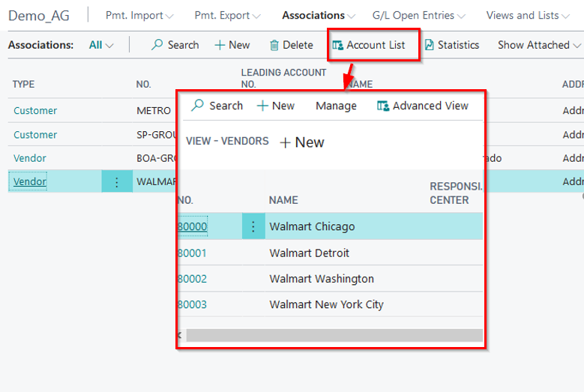Click the RESPONSI. CENTER column header
584x392 pixels.
(x=456, y=193)
